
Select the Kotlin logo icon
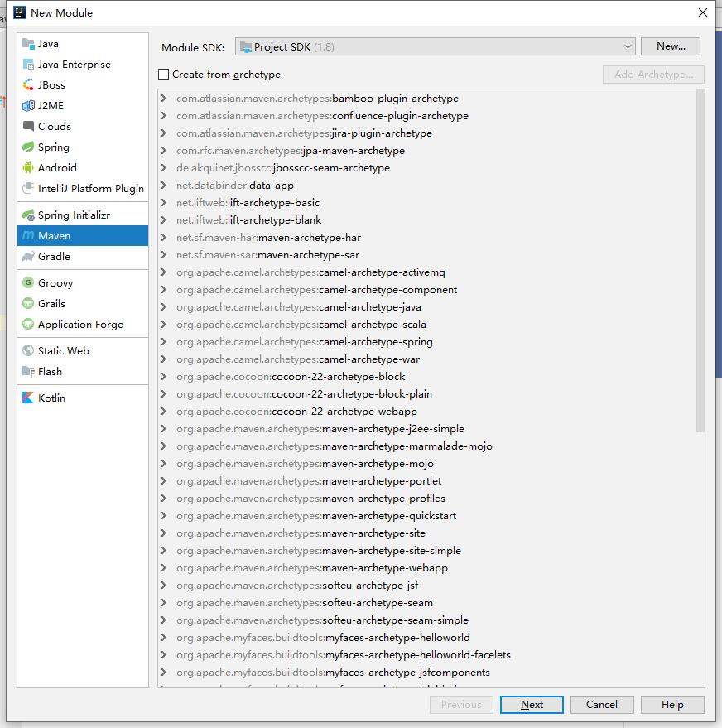pyautogui.click(x=29, y=398)
